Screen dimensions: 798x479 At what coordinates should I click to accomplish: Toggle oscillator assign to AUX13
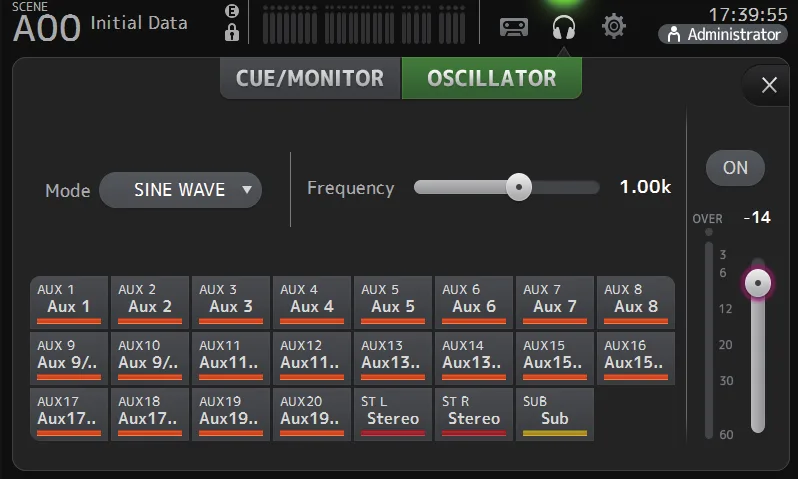coord(392,358)
